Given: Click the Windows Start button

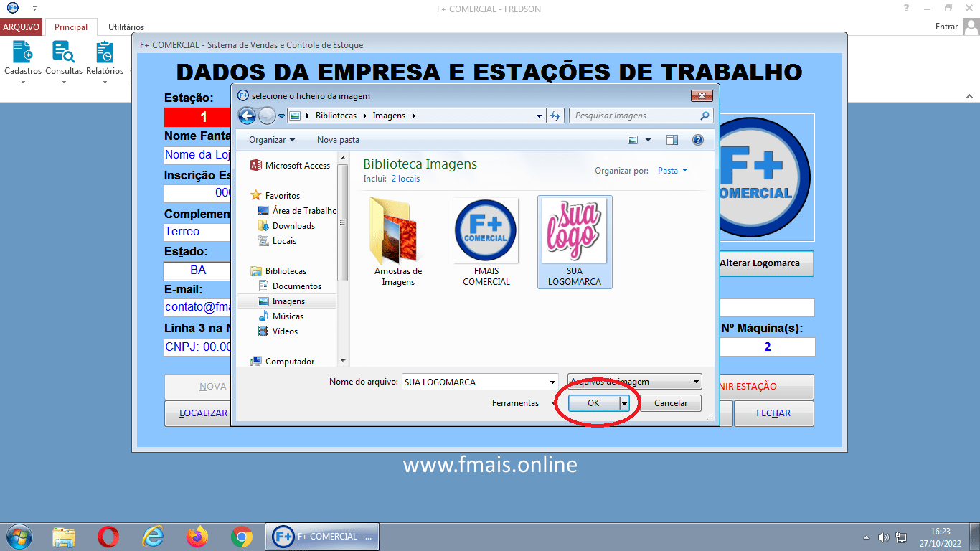Looking at the screenshot, I should point(18,537).
